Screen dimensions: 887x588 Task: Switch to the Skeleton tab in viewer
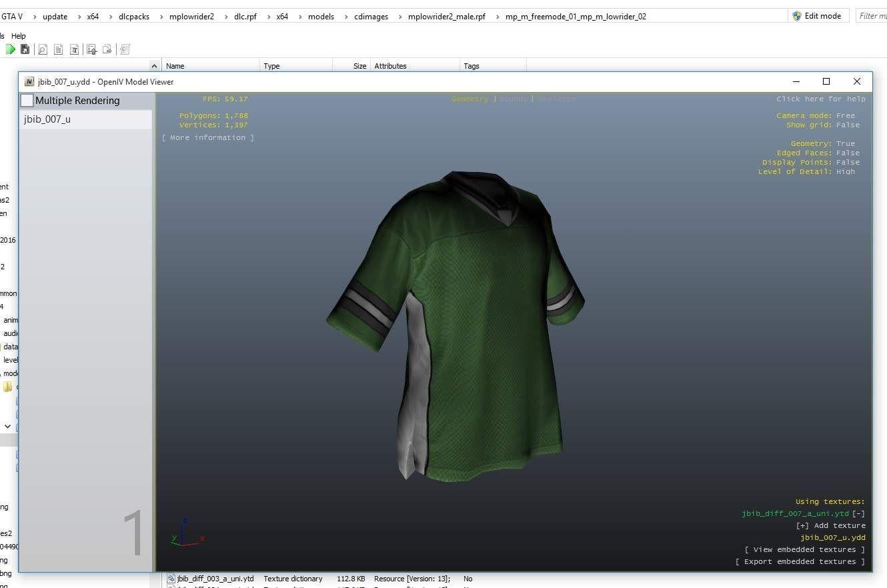[556, 99]
